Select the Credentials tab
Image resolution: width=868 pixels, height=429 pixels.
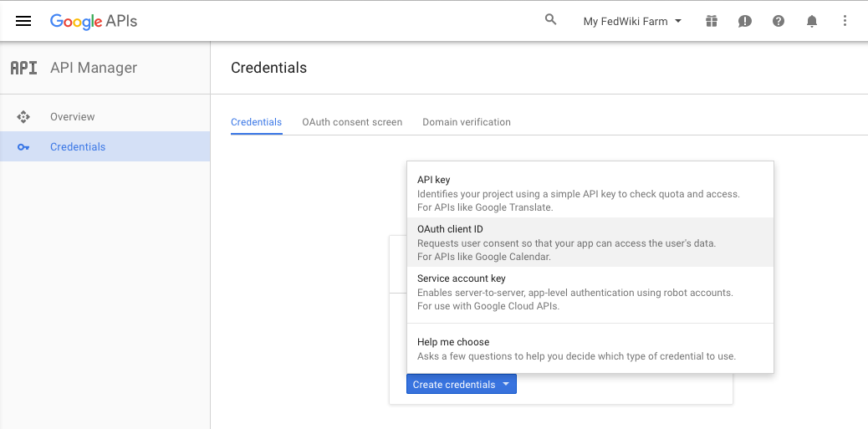[257, 122]
